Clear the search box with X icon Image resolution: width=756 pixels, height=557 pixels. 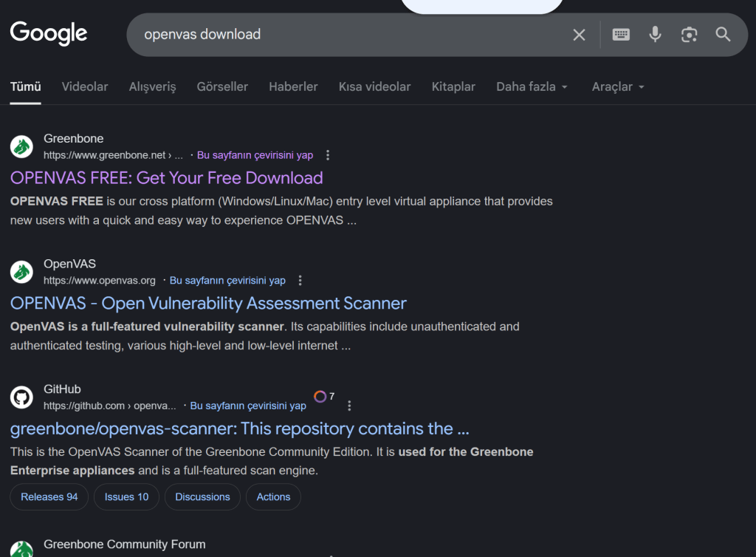tap(579, 35)
